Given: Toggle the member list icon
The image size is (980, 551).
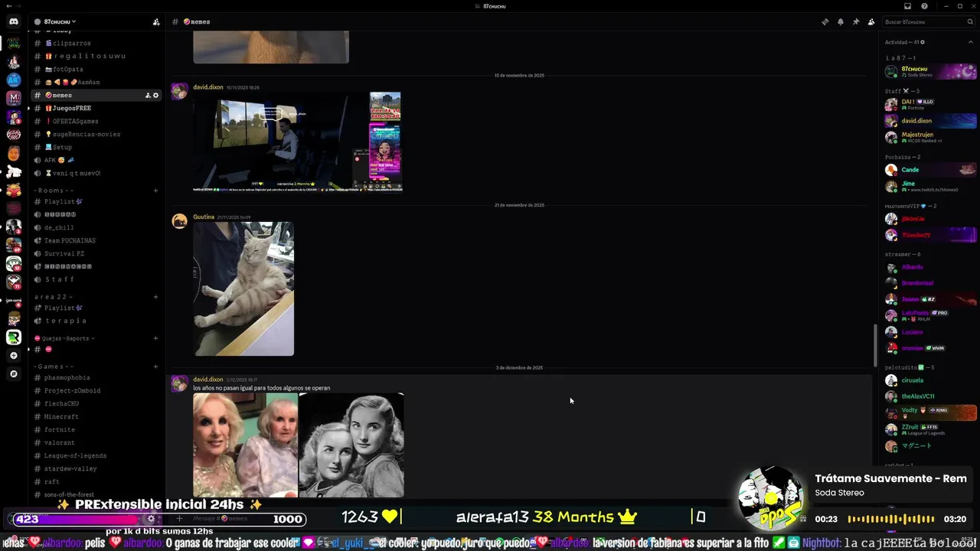Looking at the screenshot, I should (871, 21).
